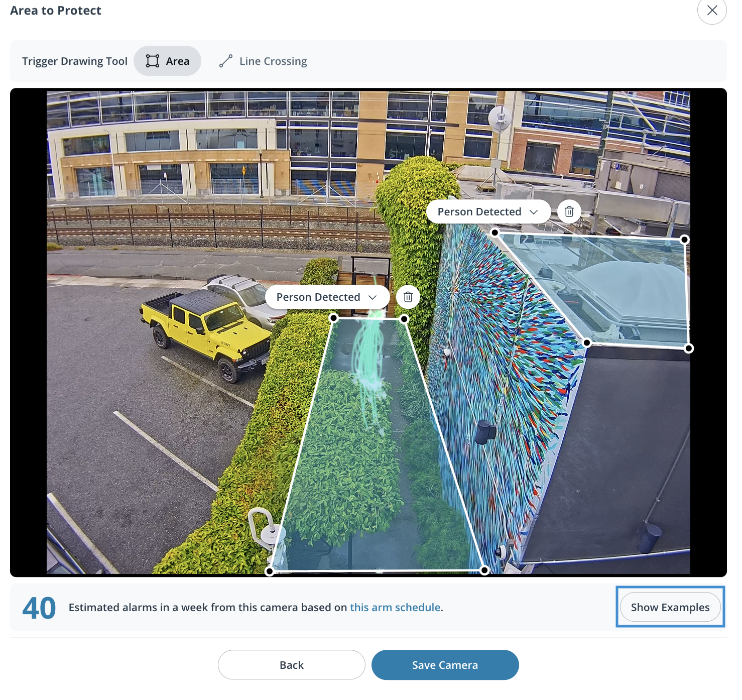Select the walkway zone's top-left vertex handle
Viewport: 742px width, 700px height.
click(x=333, y=318)
